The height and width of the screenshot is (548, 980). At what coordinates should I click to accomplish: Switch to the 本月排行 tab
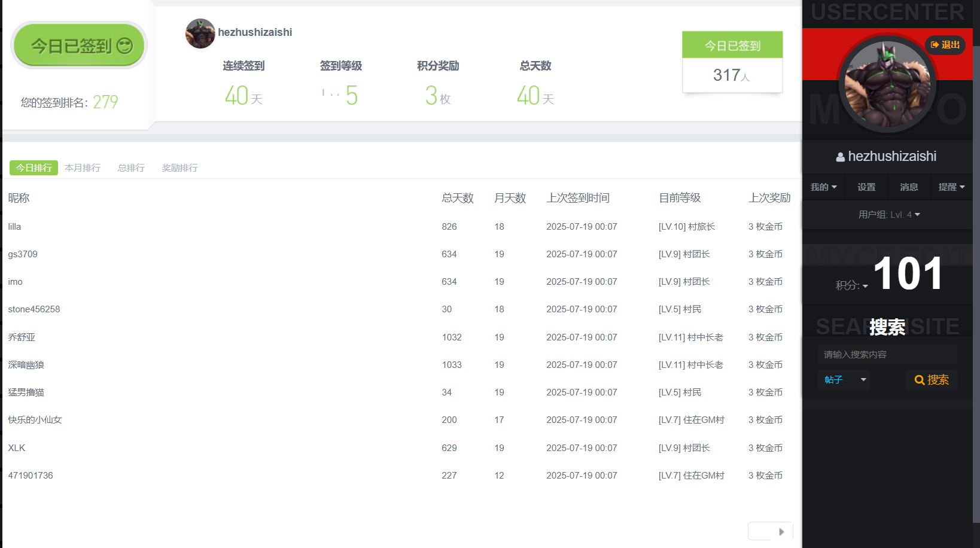tap(83, 168)
